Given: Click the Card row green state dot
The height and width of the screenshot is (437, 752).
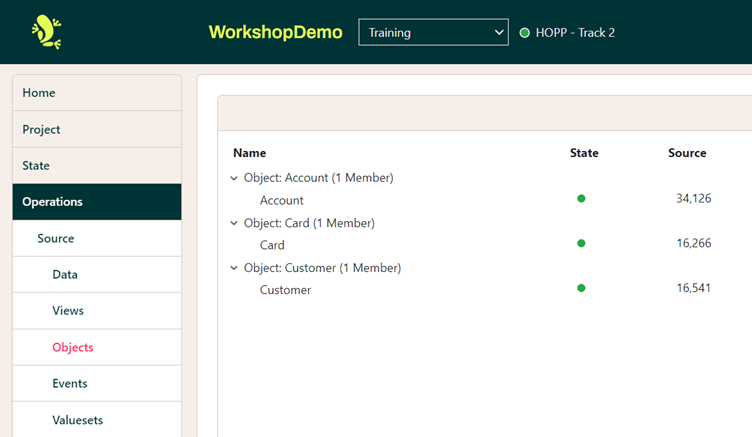Looking at the screenshot, I should point(581,244).
